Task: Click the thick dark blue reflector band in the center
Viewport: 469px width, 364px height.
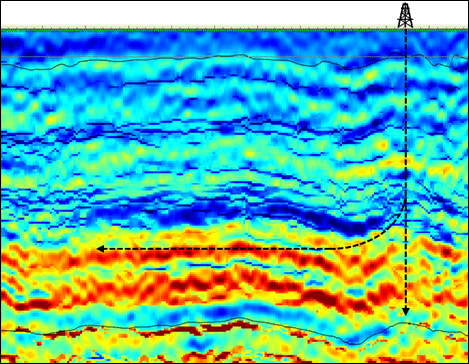Action: pyautogui.click(x=213, y=212)
